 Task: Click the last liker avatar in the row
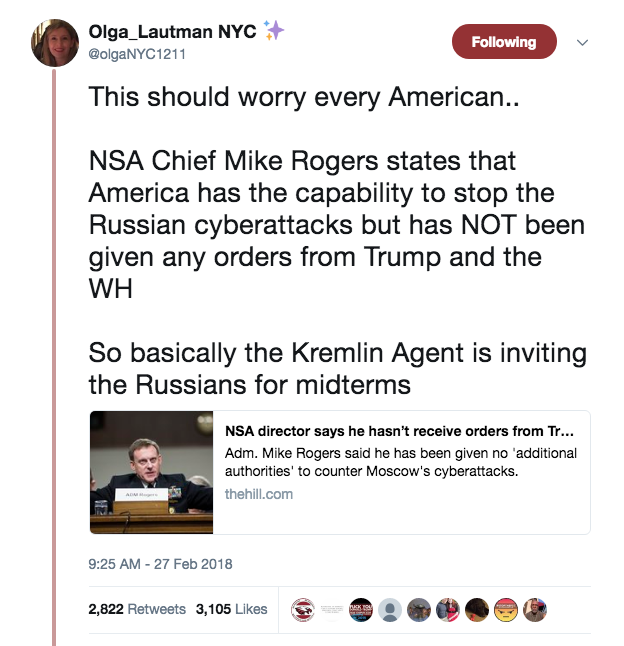tap(534, 609)
